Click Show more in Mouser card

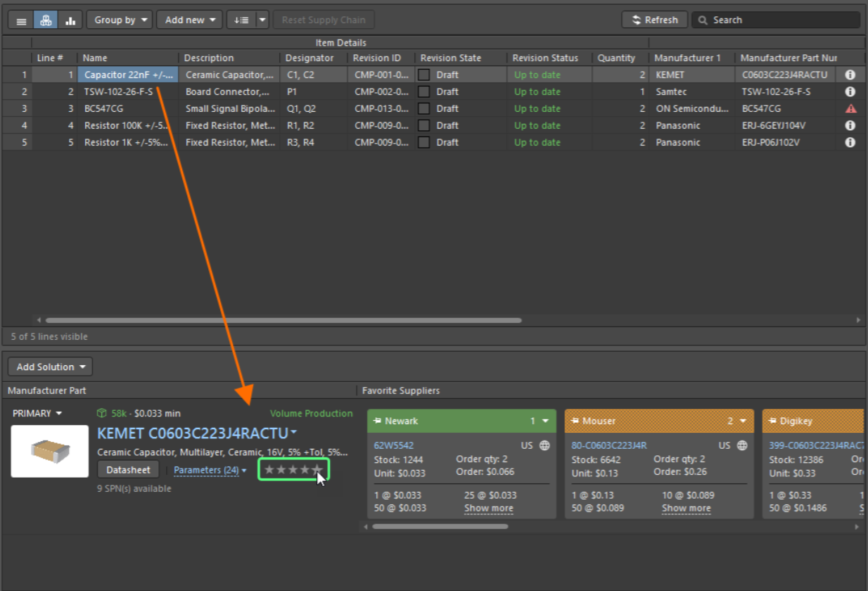[x=687, y=508]
